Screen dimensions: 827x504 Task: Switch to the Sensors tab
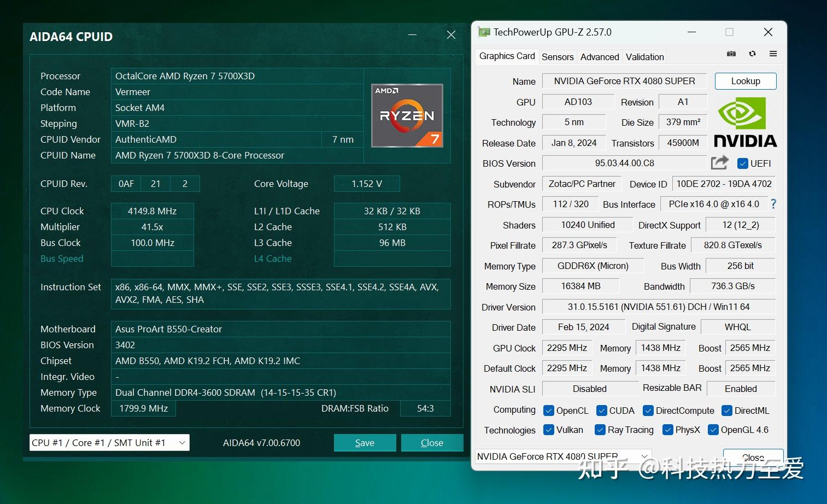[x=558, y=57]
